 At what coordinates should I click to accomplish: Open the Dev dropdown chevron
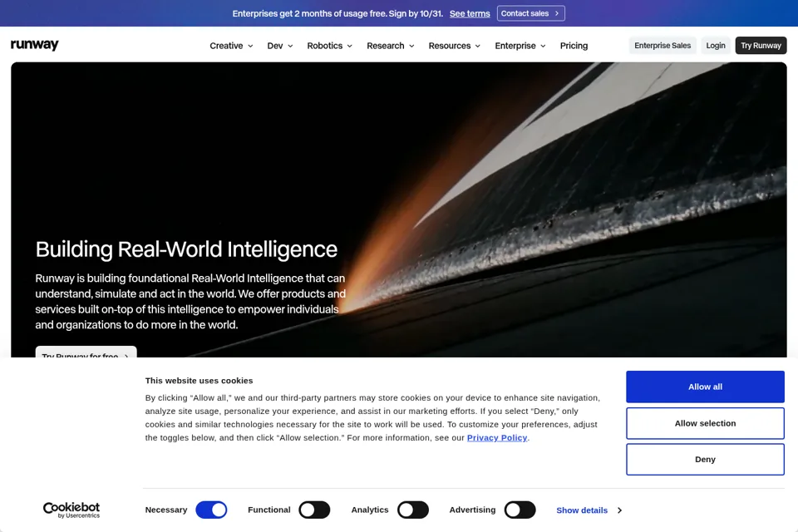(x=290, y=46)
